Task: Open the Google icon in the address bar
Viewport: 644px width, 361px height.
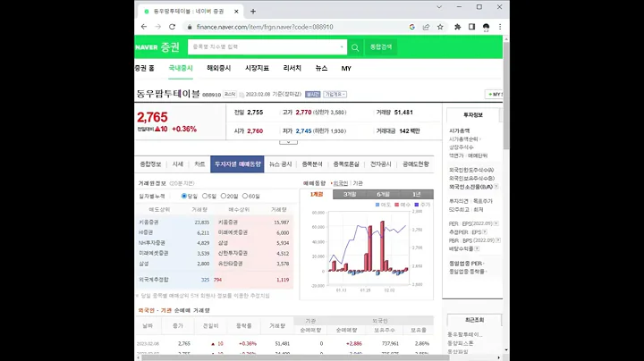Action: [x=412, y=27]
